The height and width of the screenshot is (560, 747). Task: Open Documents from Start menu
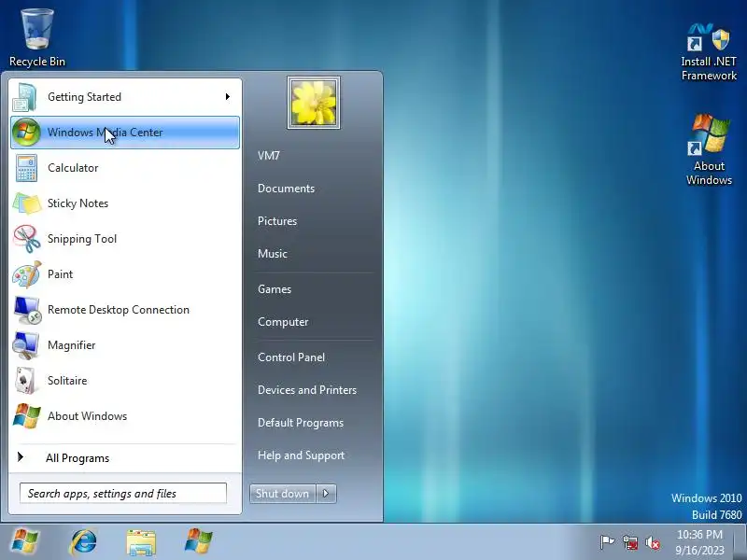[286, 189]
